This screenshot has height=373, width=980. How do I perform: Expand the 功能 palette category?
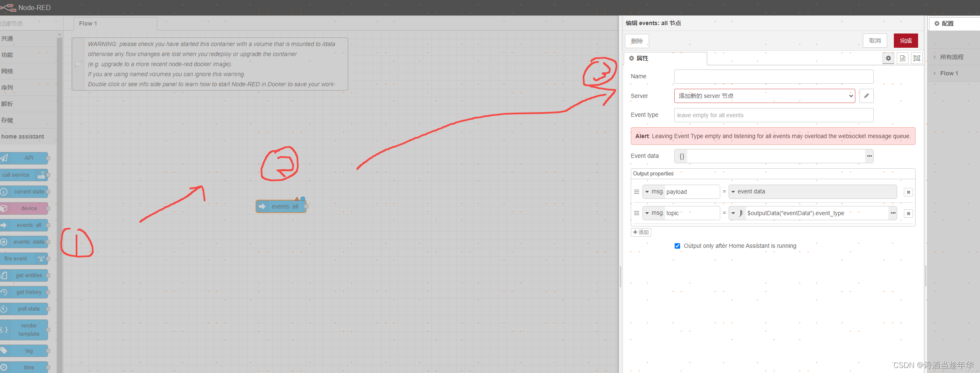click(28, 55)
